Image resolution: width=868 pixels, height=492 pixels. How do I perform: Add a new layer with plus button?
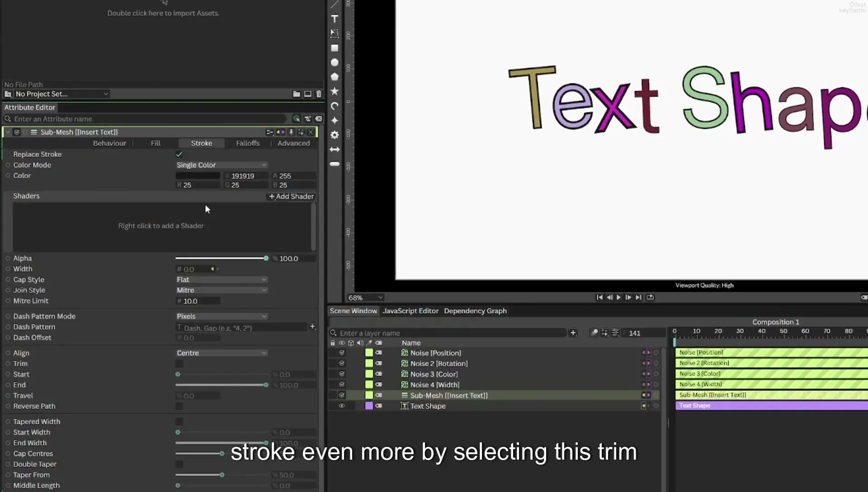pyautogui.click(x=573, y=333)
